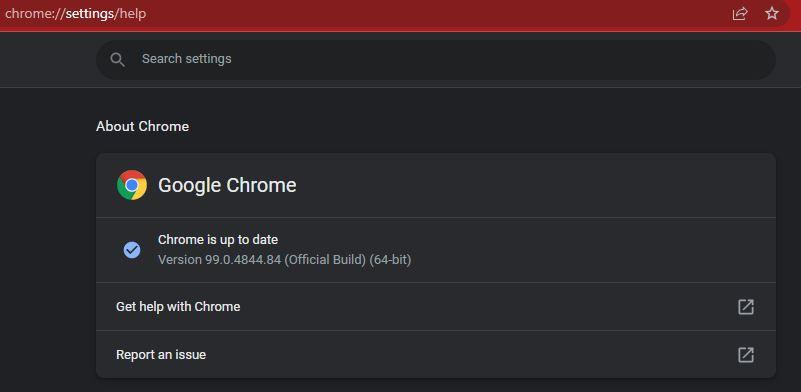
Task: Click the share page icon in address bar
Action: coord(739,14)
